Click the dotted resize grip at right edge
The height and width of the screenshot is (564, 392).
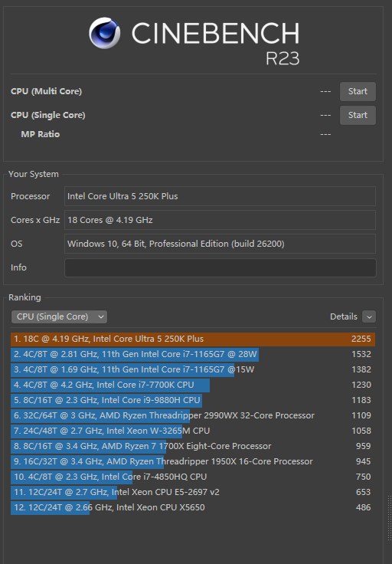click(x=389, y=518)
